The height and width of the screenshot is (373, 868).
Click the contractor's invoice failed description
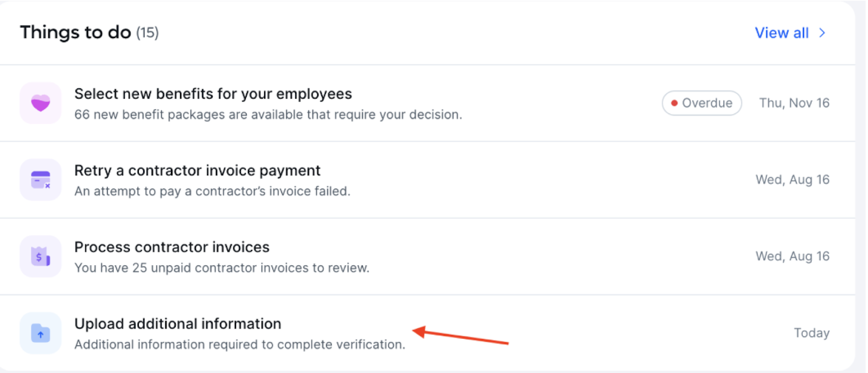(x=213, y=191)
